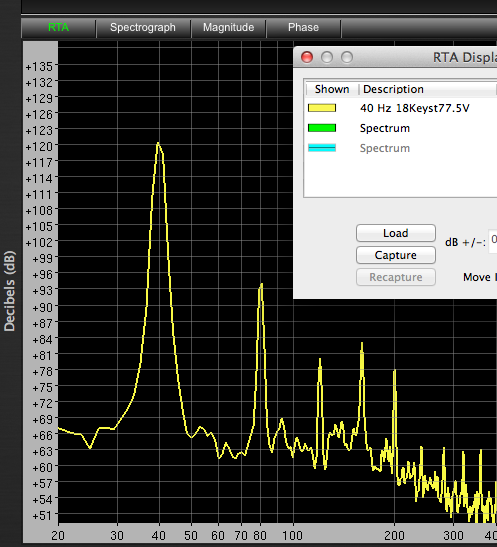This screenshot has height=547, width=497.
Task: Click the +93 dB axis label
Action: pos(42,291)
